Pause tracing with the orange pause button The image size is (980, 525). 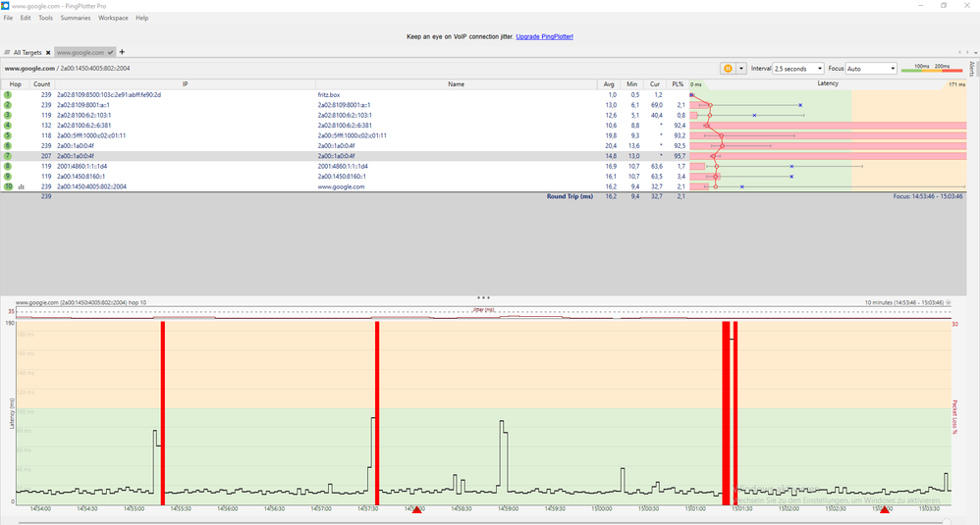728,69
